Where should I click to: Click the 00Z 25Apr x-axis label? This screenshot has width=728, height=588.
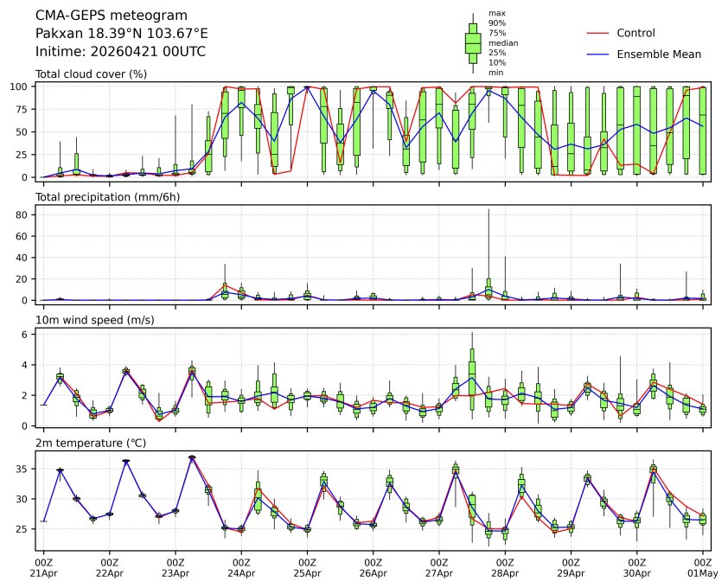307,567
